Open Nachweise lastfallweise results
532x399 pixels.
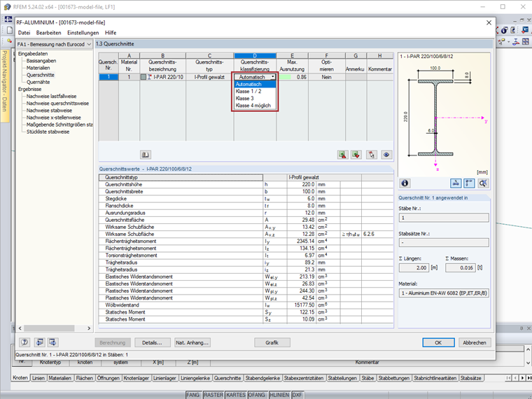point(52,97)
